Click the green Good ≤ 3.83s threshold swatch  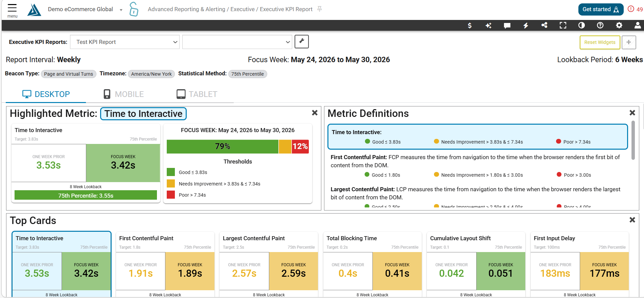(x=171, y=172)
